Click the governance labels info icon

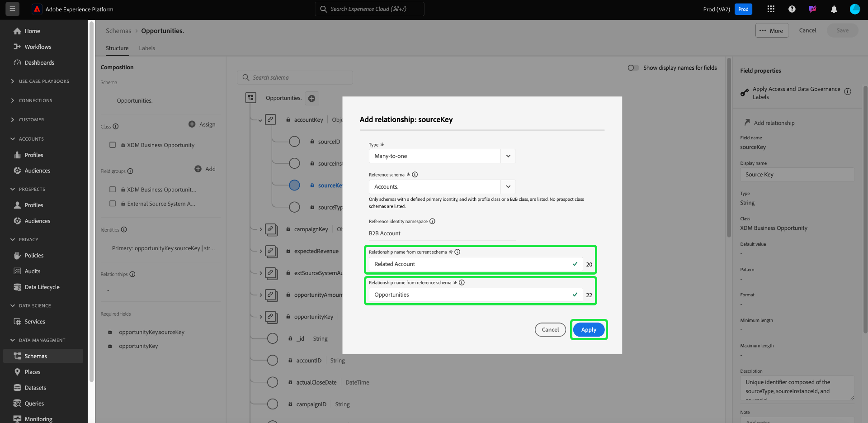pyautogui.click(x=848, y=91)
